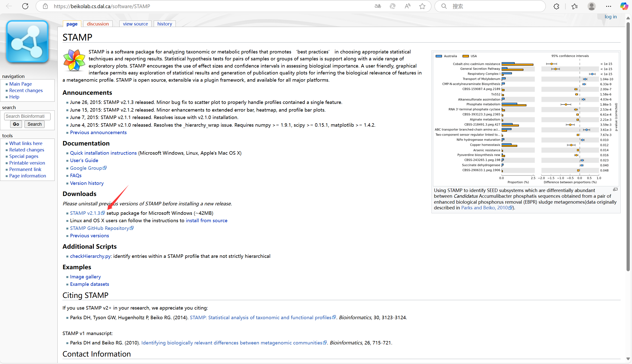Open the Copilot icon
Image resolution: width=632 pixels, height=364 pixels.
624,6
